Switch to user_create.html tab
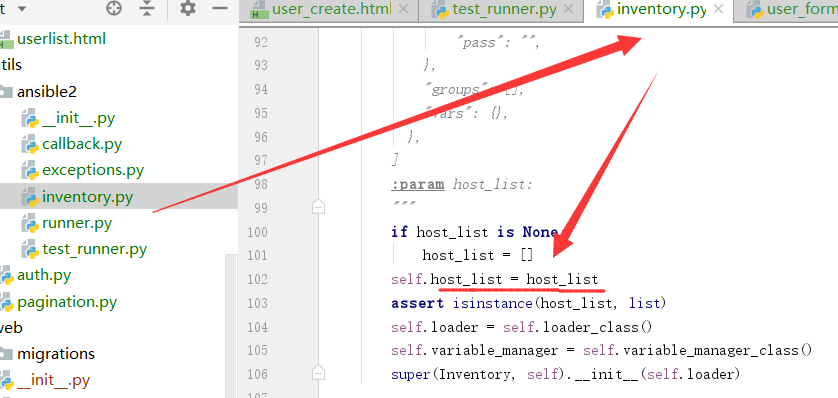This screenshot has width=838, height=398. tap(331, 10)
